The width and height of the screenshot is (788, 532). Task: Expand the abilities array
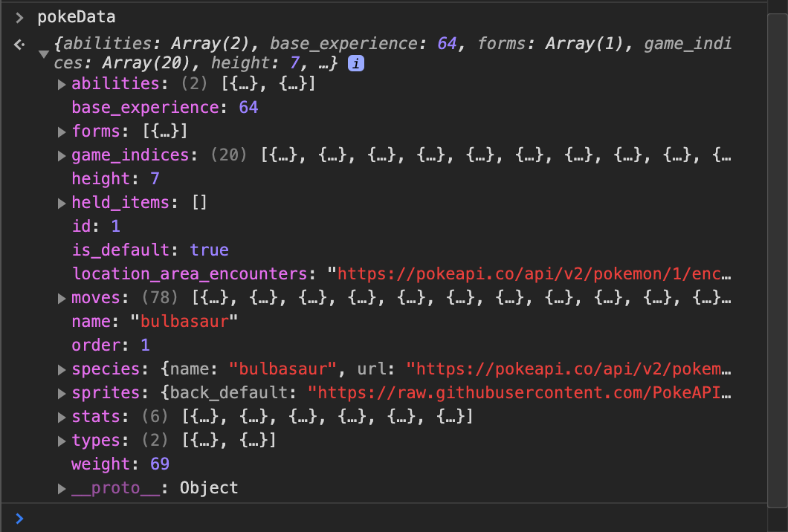click(62, 85)
